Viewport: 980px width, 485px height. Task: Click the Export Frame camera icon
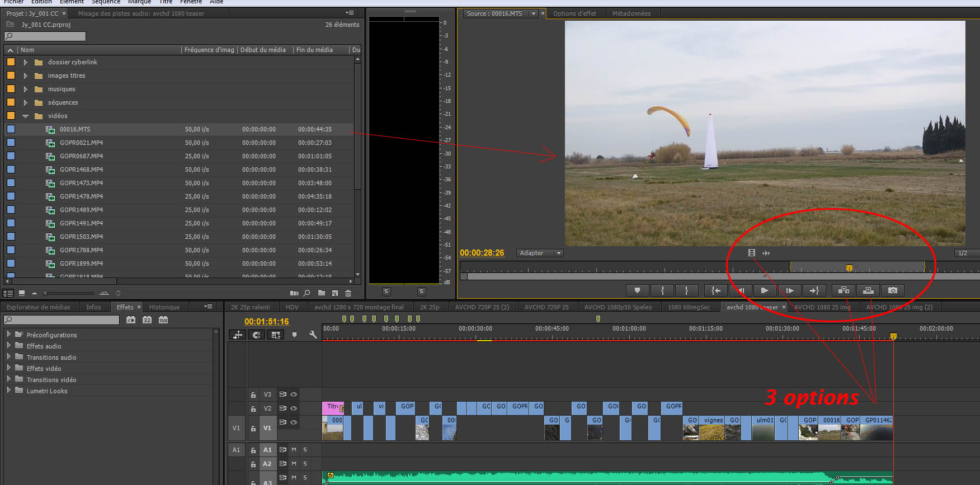(x=893, y=290)
